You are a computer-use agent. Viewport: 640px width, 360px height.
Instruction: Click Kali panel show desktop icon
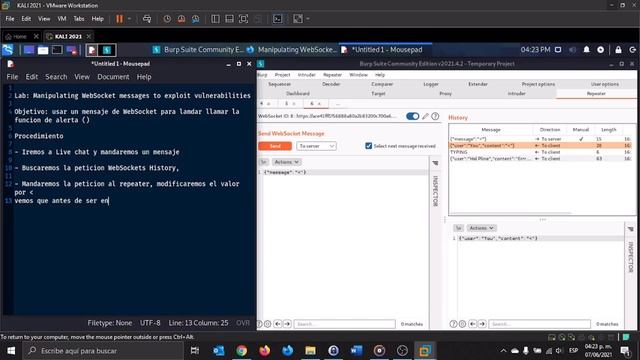(29, 50)
